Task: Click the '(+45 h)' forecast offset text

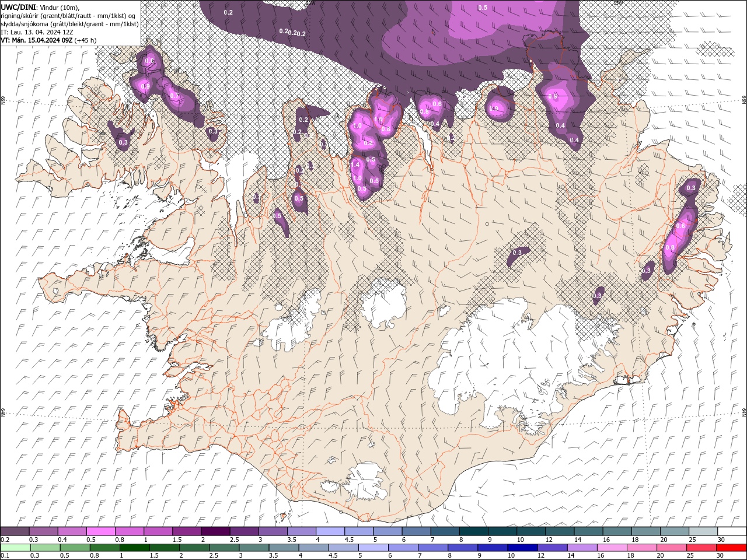Action: [x=85, y=40]
